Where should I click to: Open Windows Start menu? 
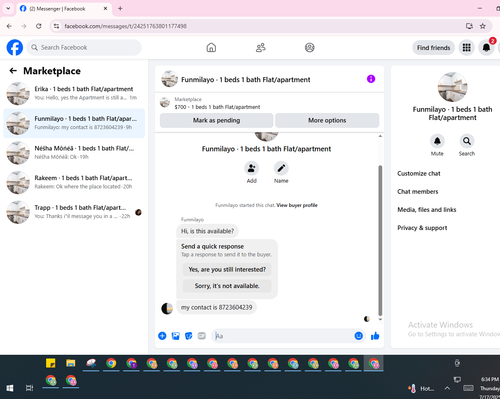pos(10,388)
